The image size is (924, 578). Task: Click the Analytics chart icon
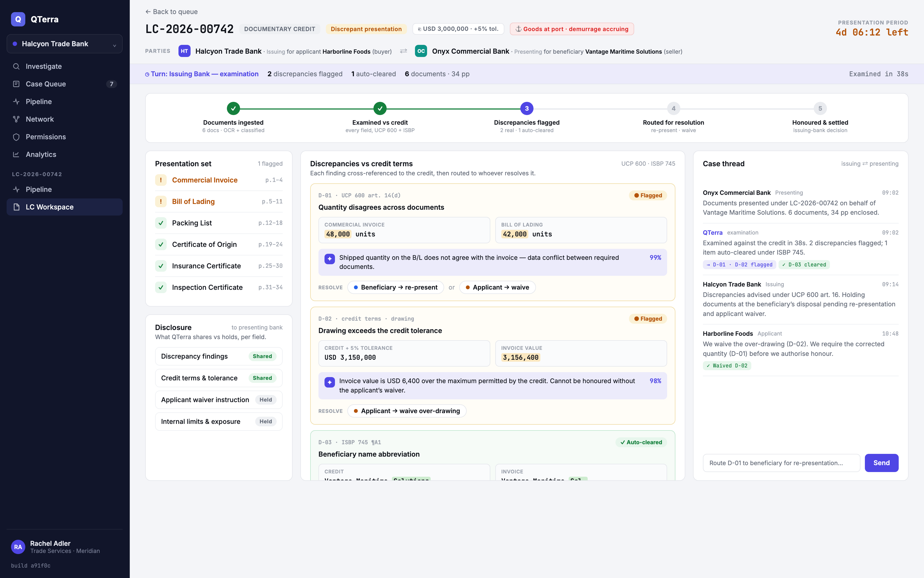[x=16, y=154]
